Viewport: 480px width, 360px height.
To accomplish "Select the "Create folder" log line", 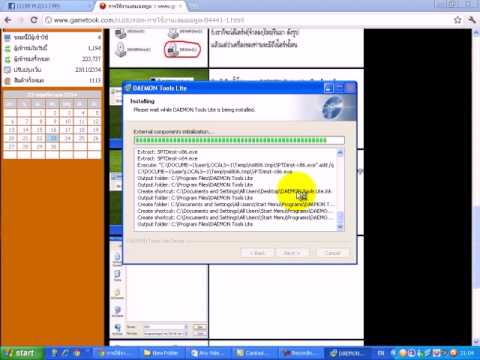I will pos(236,204).
